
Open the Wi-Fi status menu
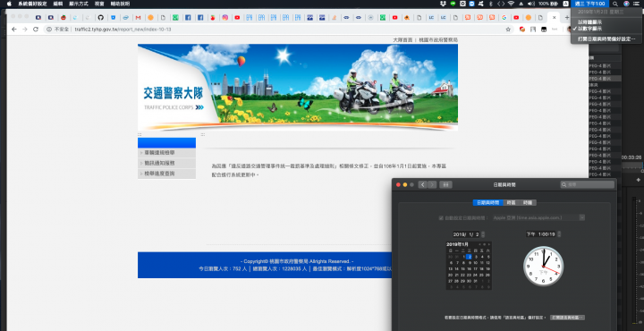511,4
